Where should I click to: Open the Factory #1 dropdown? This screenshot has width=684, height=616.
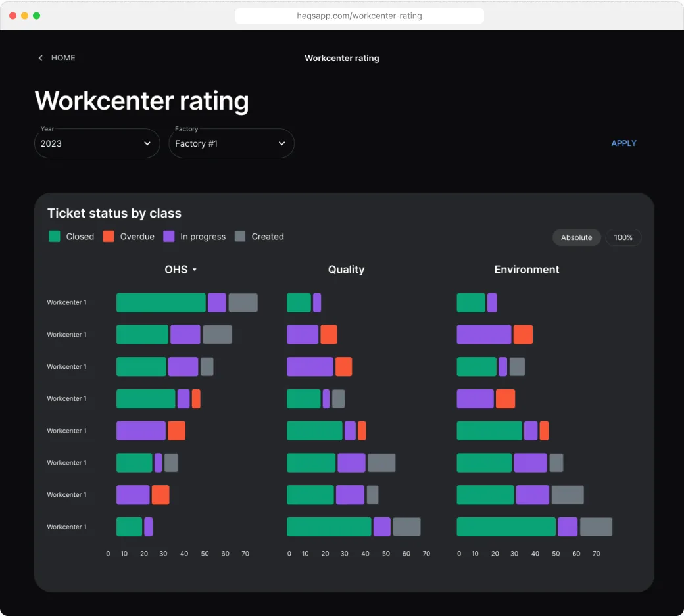pos(232,143)
